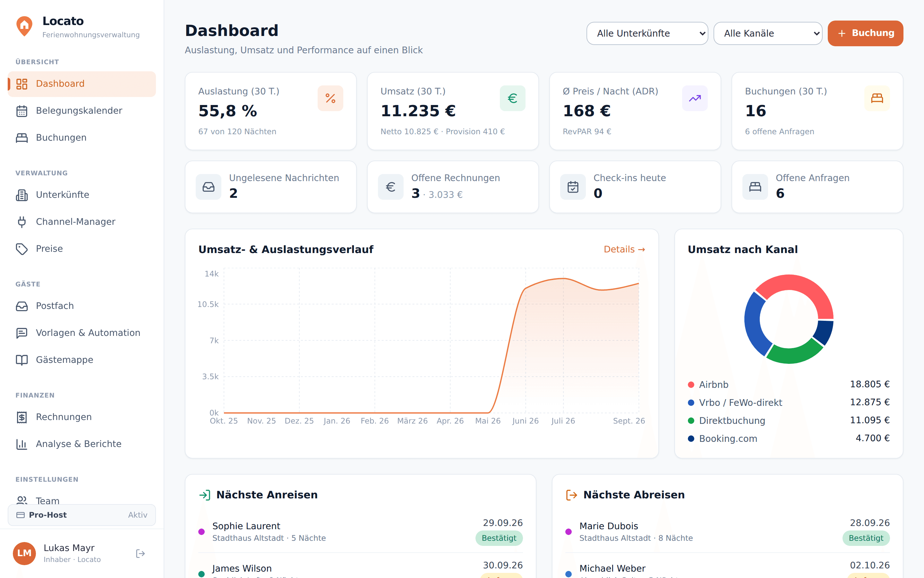
Task: Click the Analyse & Berichte chart icon
Action: [x=22, y=444]
